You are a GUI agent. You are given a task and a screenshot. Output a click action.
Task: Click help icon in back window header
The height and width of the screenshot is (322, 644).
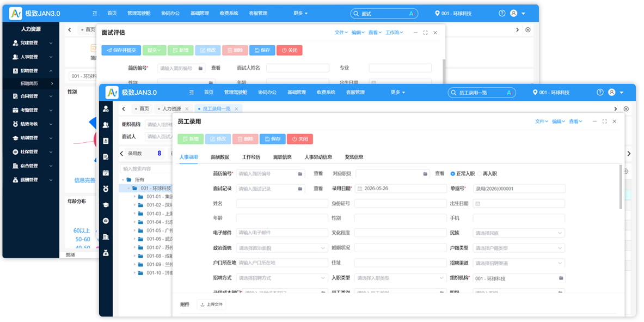click(x=502, y=13)
